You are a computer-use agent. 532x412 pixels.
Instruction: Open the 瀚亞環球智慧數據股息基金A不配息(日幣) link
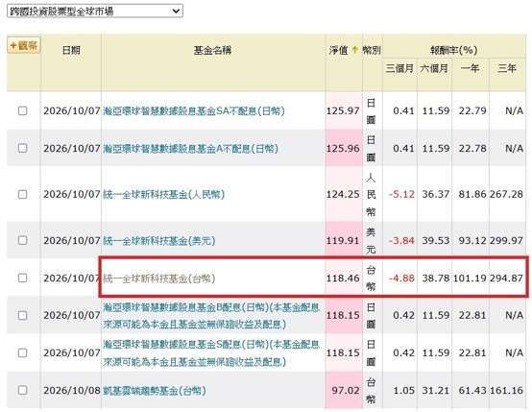click(x=190, y=148)
